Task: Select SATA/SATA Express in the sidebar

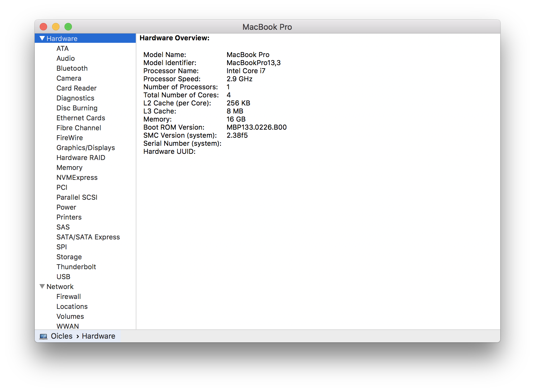Action: pos(88,237)
